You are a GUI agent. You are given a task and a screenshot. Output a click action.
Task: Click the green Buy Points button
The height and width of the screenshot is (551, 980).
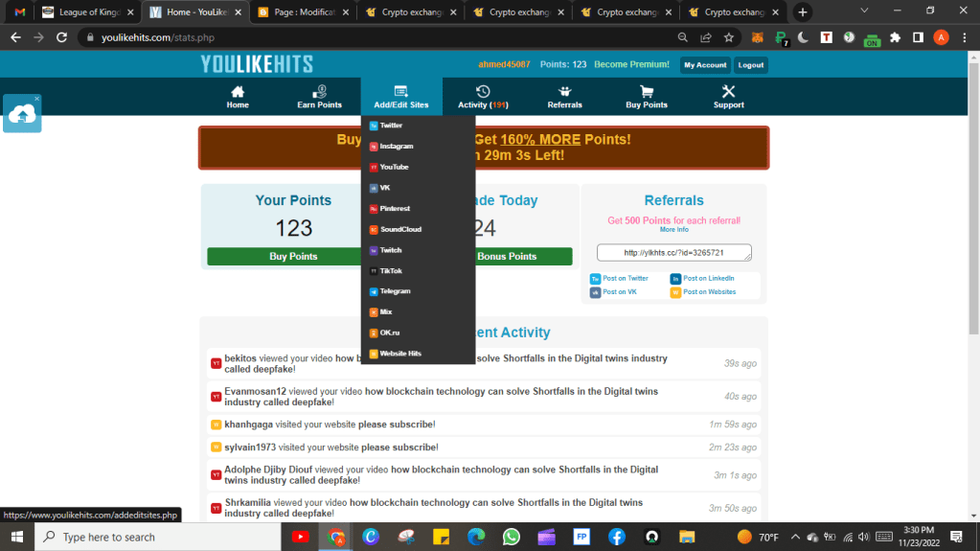point(293,257)
